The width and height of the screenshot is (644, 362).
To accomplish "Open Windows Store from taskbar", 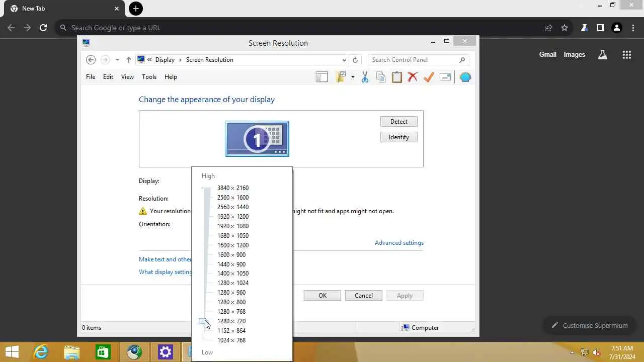I will tap(103, 352).
